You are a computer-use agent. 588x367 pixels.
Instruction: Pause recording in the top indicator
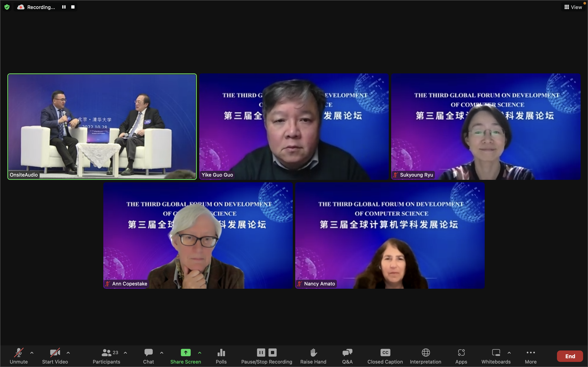64,7
